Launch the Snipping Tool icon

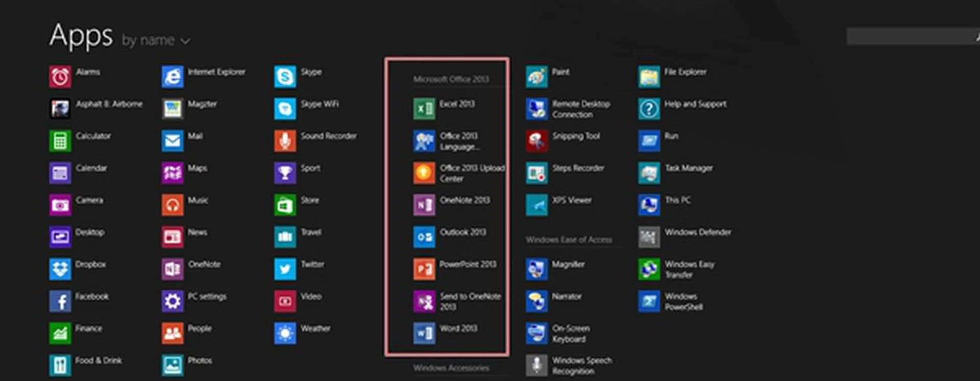coord(537,141)
